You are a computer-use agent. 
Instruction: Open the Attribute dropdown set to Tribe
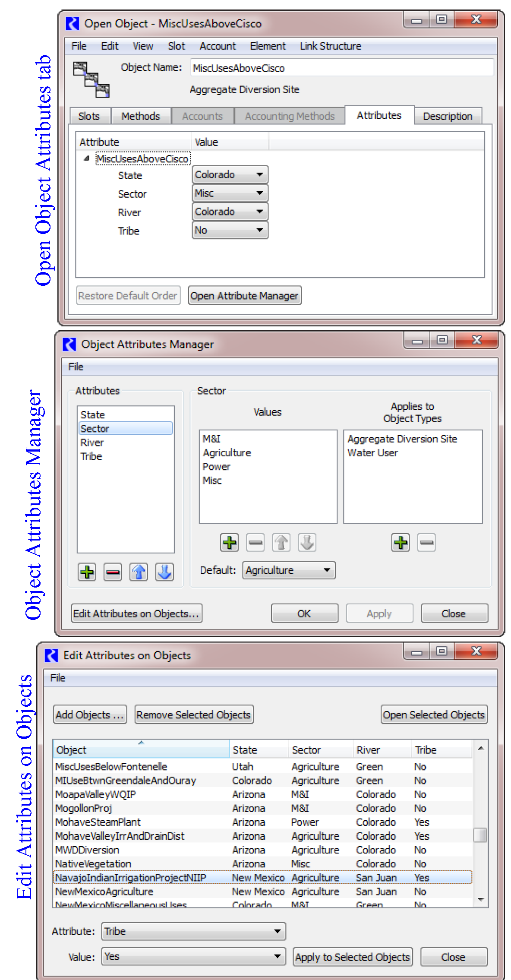(193, 931)
